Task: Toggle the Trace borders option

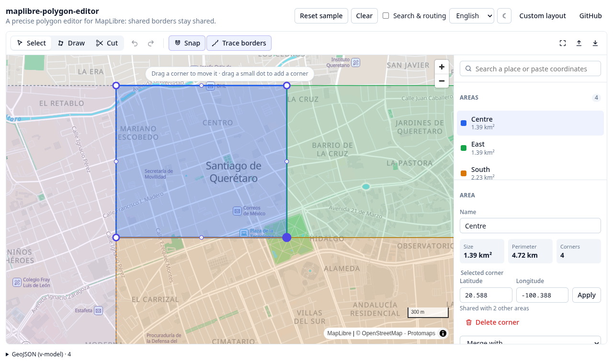Action: 239,43
